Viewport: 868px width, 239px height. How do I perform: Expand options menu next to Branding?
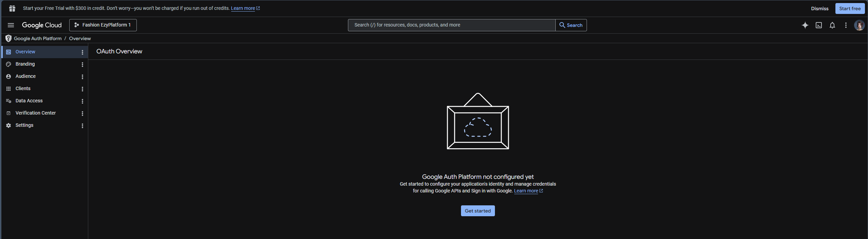[x=82, y=64]
